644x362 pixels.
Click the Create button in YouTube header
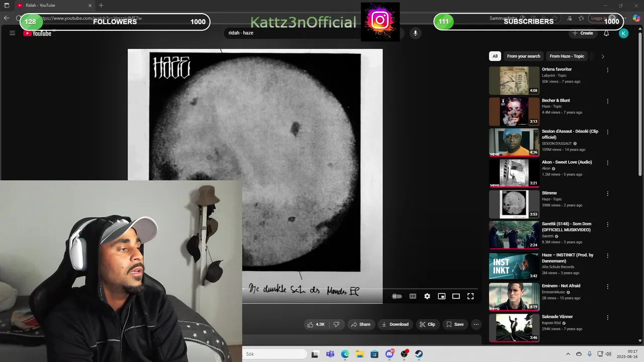pyautogui.click(x=583, y=33)
